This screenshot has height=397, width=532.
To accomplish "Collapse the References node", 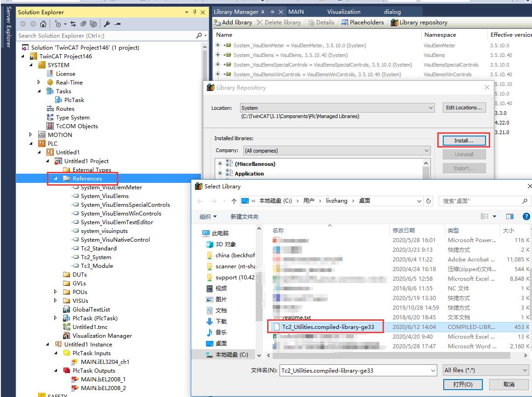I will (56, 178).
